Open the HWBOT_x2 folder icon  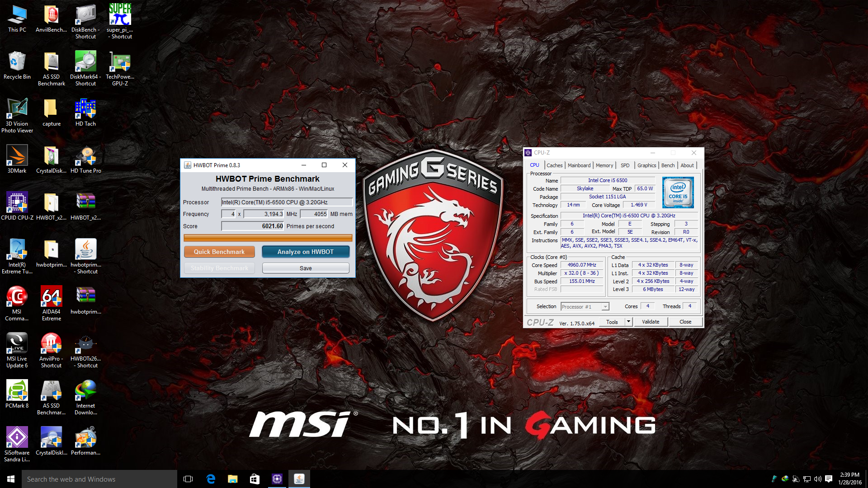coord(51,207)
